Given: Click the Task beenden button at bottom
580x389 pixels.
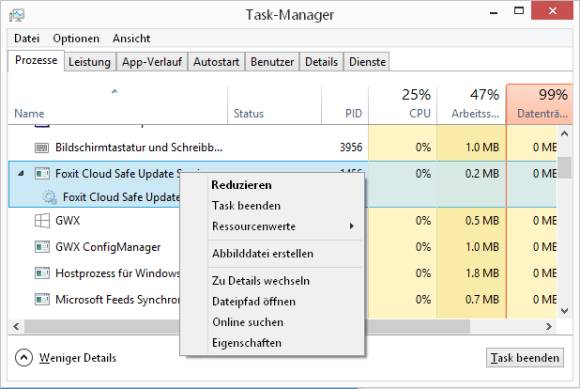Looking at the screenshot, I should [525, 358].
